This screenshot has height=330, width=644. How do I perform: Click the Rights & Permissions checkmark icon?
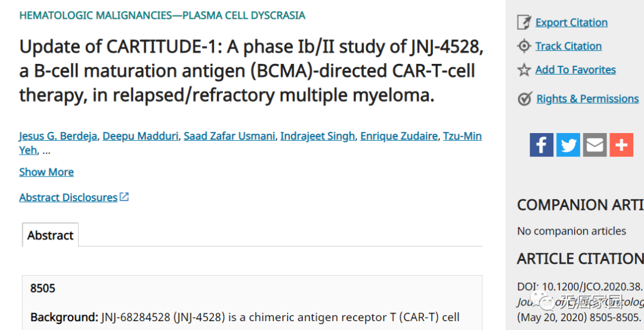[524, 99]
